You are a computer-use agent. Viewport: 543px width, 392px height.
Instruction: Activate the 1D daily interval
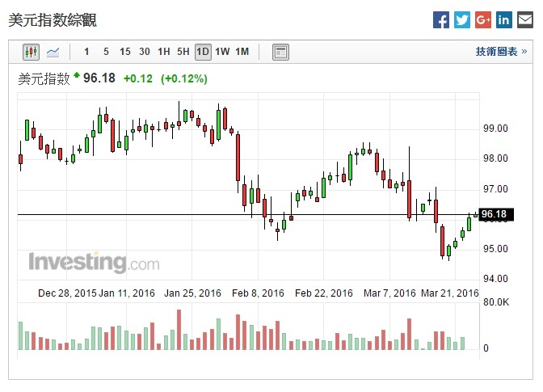203,52
